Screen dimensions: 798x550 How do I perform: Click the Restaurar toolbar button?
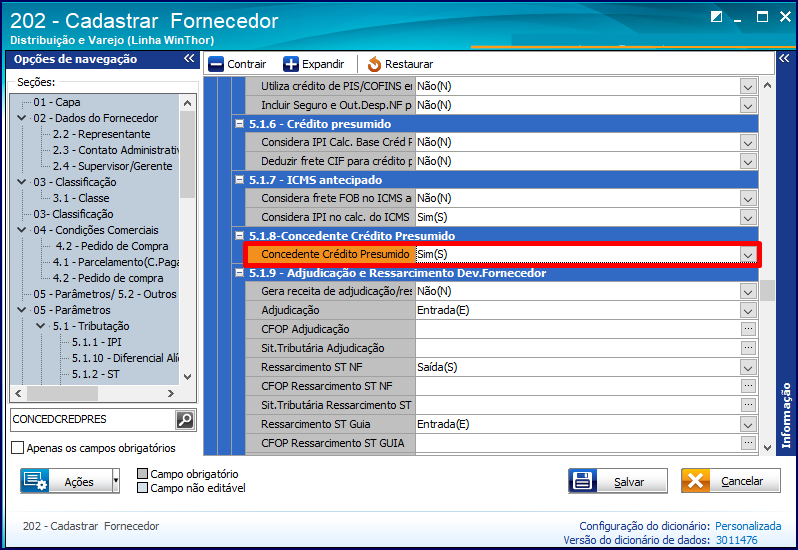click(401, 64)
